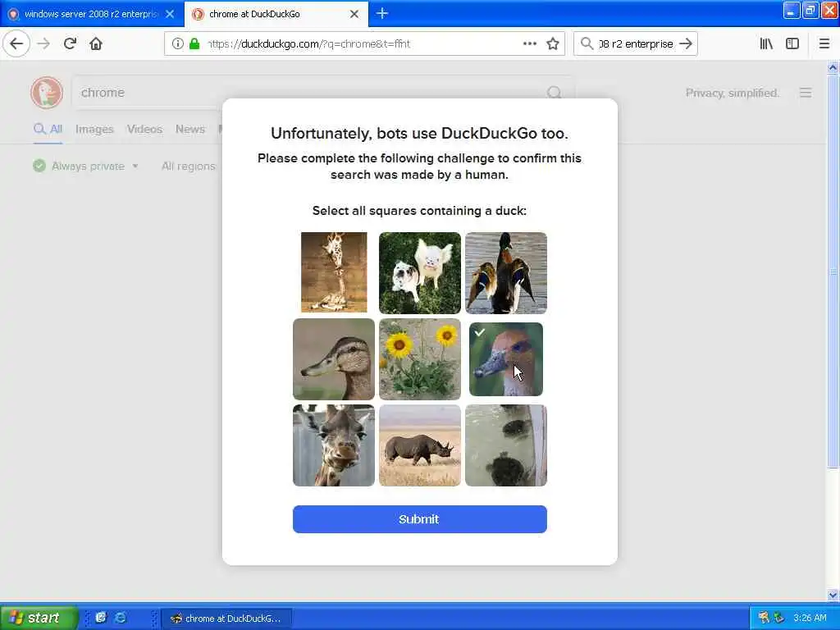Screen dimensions: 840x630
Task: Select the yellow sunflowers square
Action: point(419,359)
